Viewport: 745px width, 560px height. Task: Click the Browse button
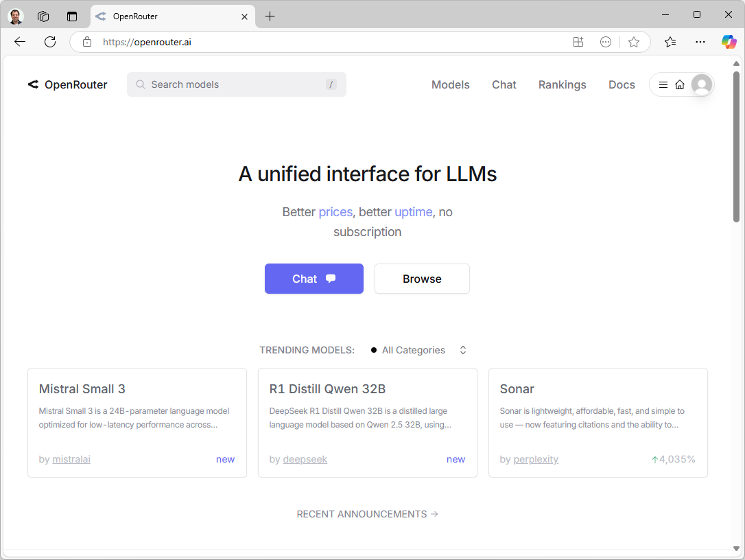click(x=422, y=279)
